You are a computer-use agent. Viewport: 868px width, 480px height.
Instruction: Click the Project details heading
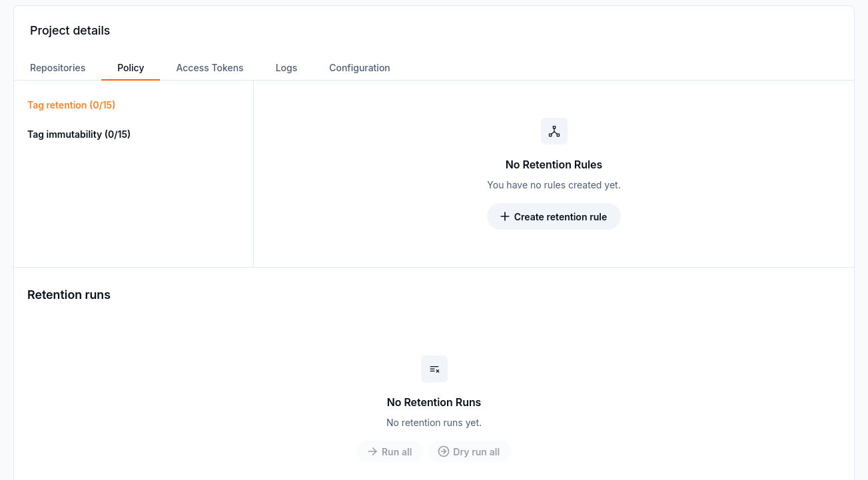[70, 31]
